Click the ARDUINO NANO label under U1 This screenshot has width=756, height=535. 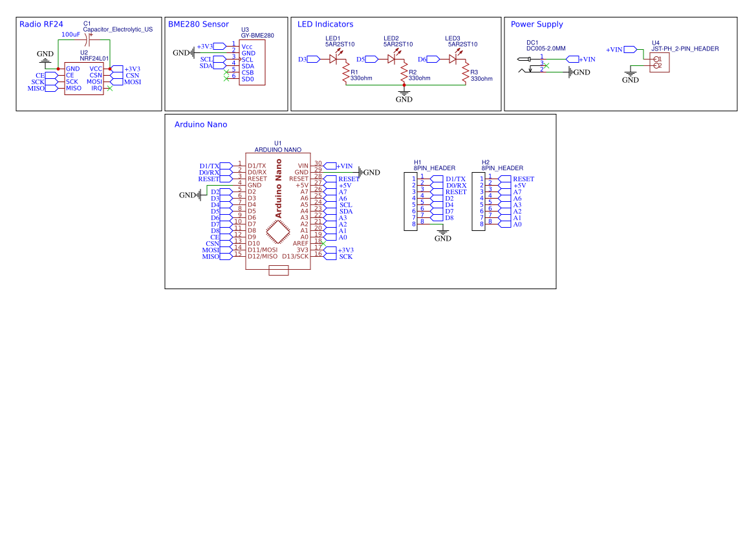point(277,150)
